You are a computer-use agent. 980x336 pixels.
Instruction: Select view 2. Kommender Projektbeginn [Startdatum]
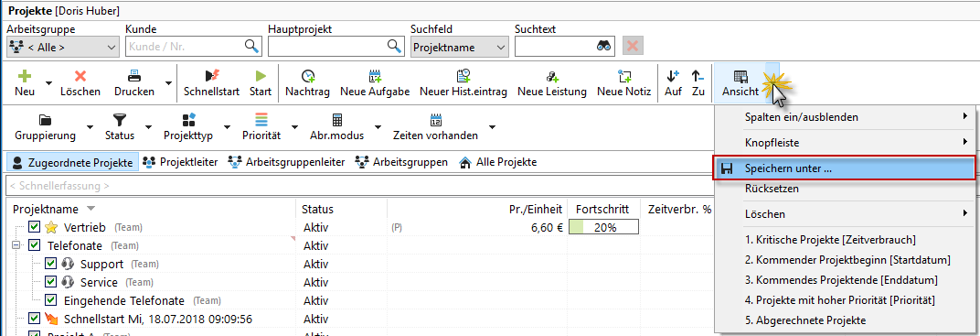tap(845, 260)
